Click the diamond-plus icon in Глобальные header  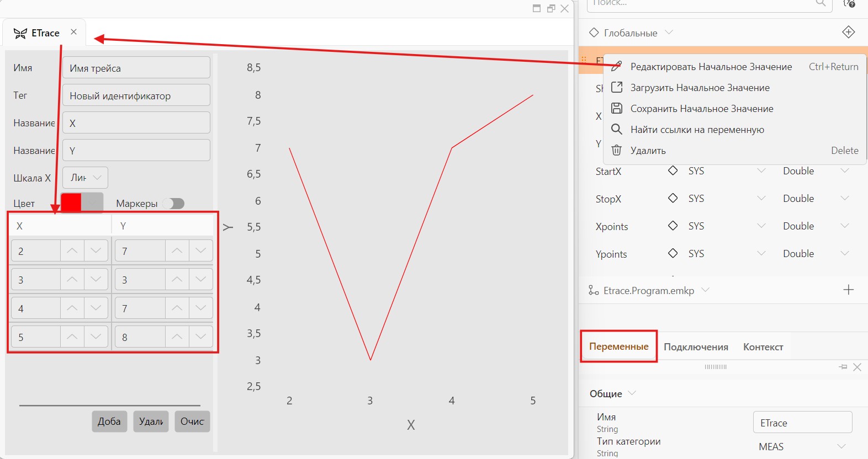[x=849, y=32]
